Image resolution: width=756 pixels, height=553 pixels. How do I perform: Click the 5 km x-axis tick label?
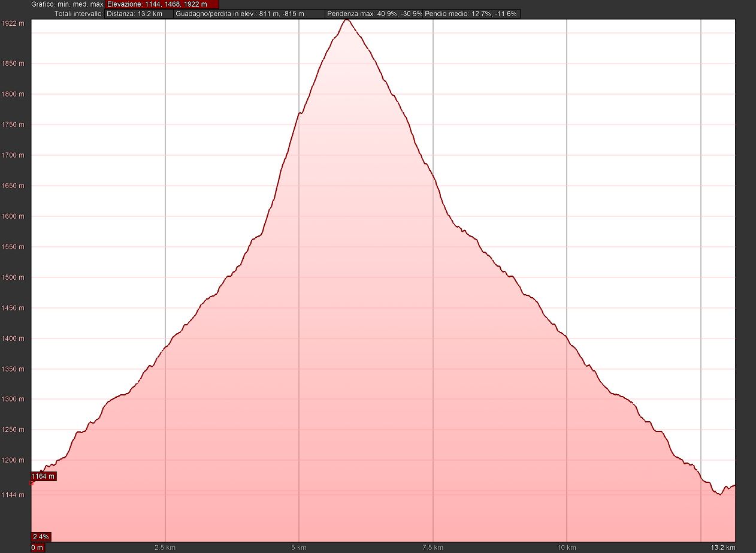click(x=299, y=548)
